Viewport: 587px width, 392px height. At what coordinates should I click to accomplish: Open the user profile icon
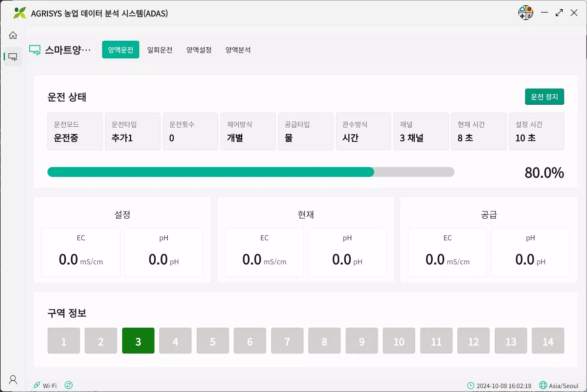[13, 380]
